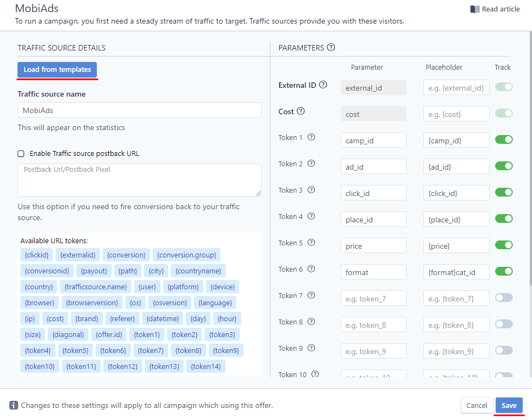Click the Token 10 help icon
Screen dimensions: 532x420
point(315,374)
